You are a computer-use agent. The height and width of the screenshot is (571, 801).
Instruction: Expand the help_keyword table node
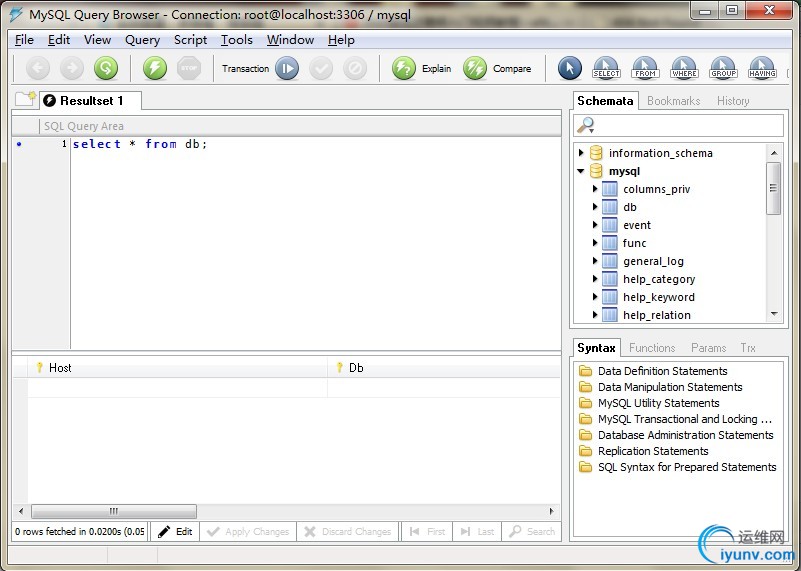(x=595, y=297)
